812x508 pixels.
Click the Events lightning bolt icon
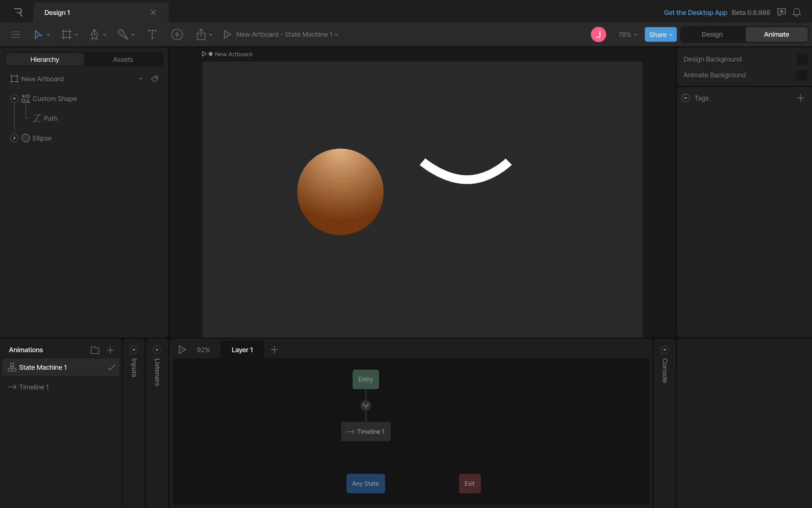tap(177, 35)
